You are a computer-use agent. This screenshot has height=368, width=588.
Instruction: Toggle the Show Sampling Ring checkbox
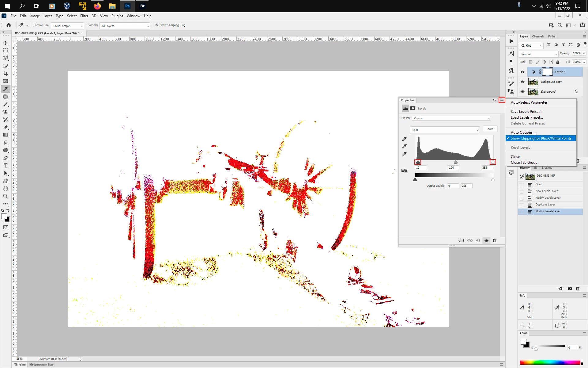(x=157, y=25)
